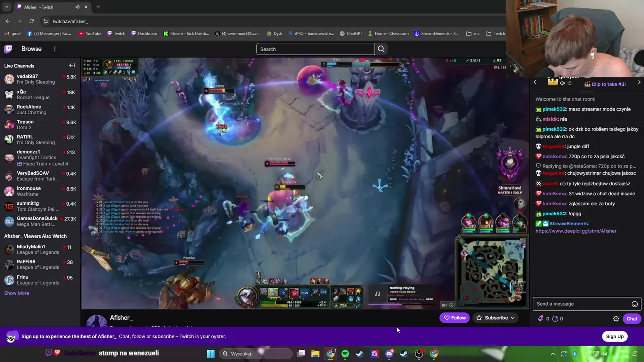The image size is (644, 362).
Task: Open ironmouse Warframe channel
Action: coord(40,191)
